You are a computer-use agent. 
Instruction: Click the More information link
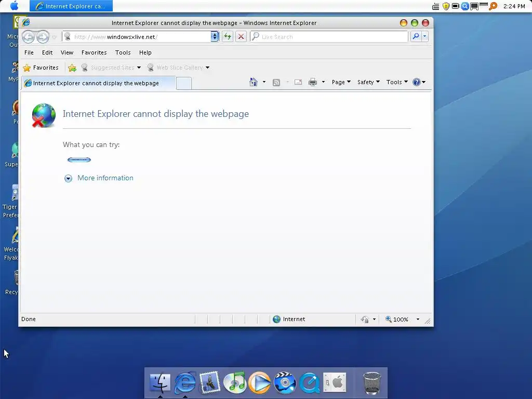point(105,178)
